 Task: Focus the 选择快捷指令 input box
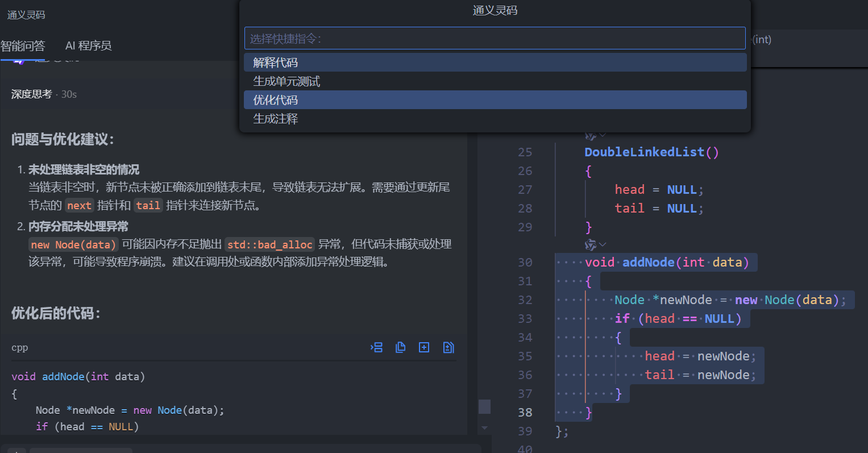(x=495, y=38)
